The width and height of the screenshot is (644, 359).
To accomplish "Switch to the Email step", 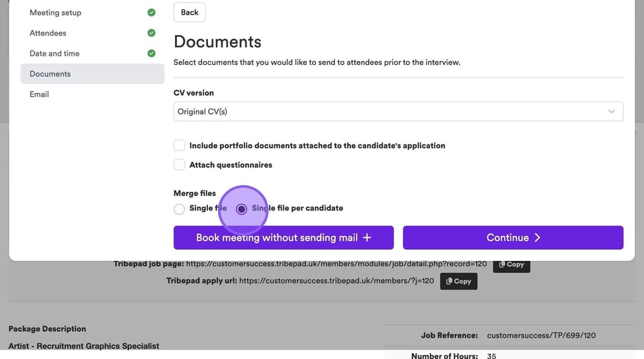I will [x=39, y=95].
